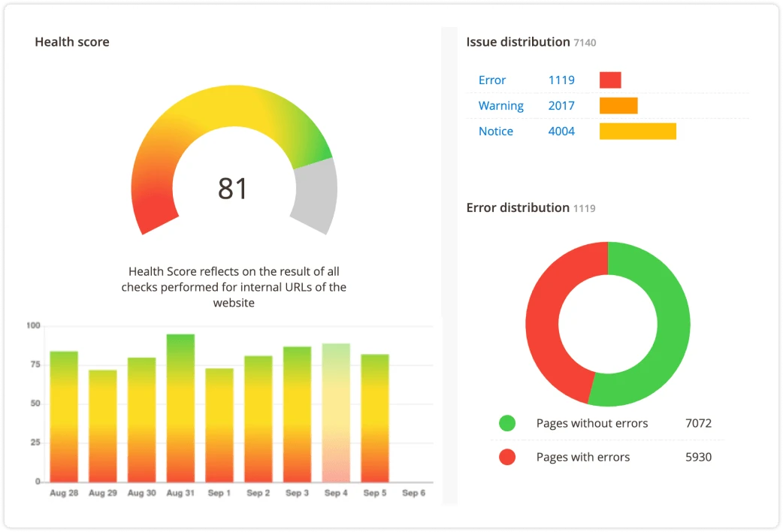Open the Warning issues list
This screenshot has width=783, height=532.
pyautogui.click(x=500, y=105)
